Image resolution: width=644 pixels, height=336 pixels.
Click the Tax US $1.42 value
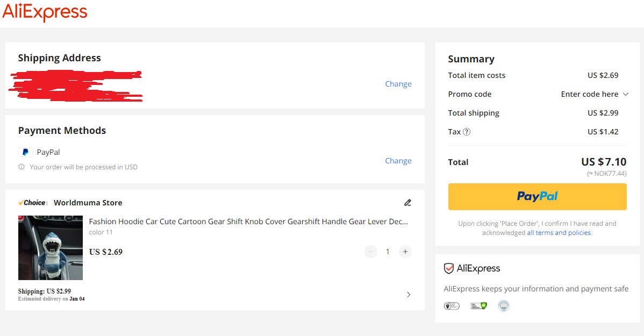tap(603, 132)
